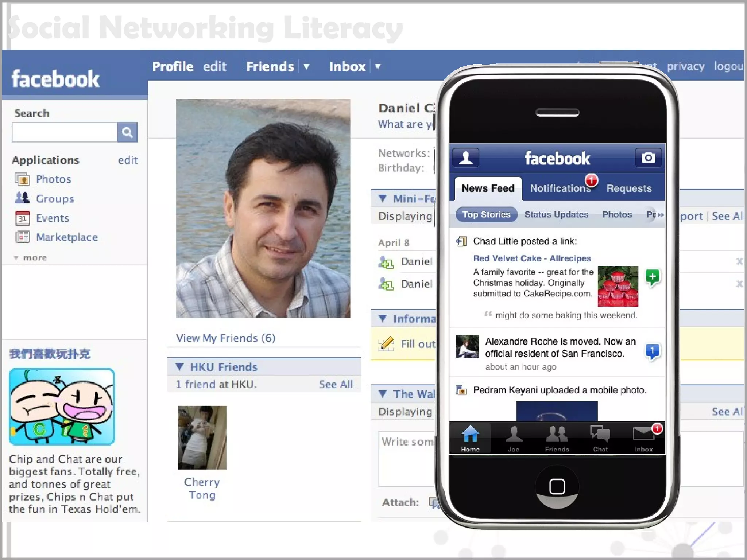Tap the photo icon beside Pedram Keyani post
The width and height of the screenshot is (747, 560).
pos(461,390)
